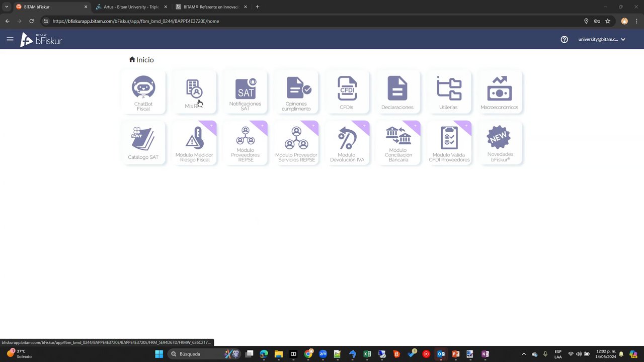The height and width of the screenshot is (362, 644).
Task: Open the ChatBot Fiscal module
Action: 143,93
